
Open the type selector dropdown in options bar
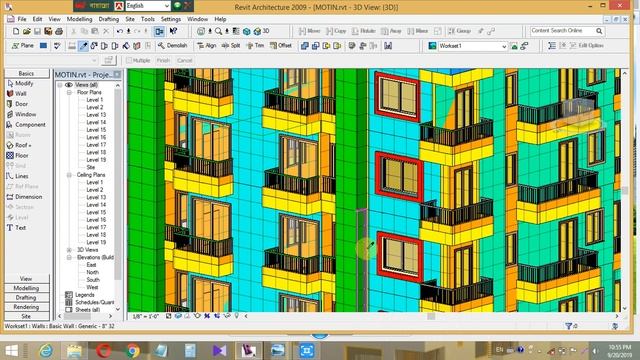pos(94,60)
